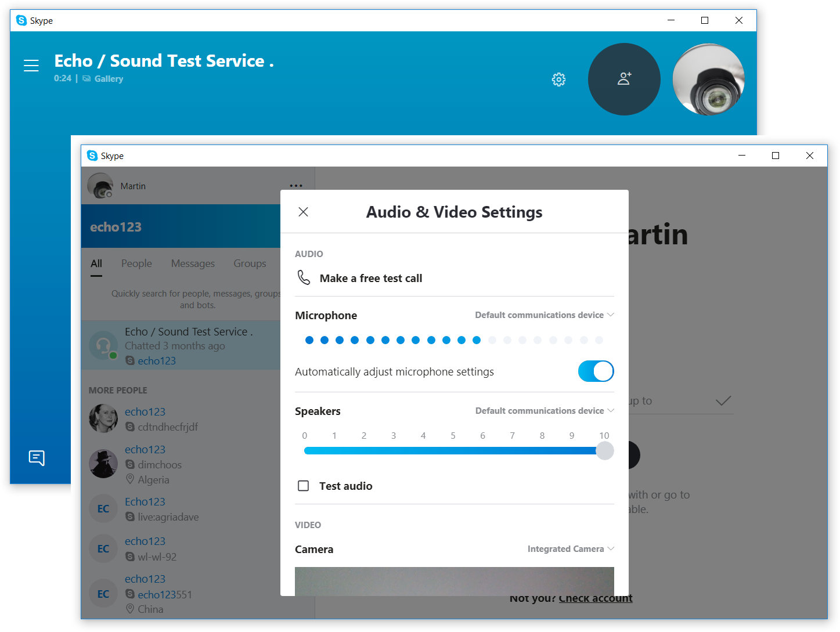Open Echo123 contact live:agriadave
The image size is (840, 632).
181,509
